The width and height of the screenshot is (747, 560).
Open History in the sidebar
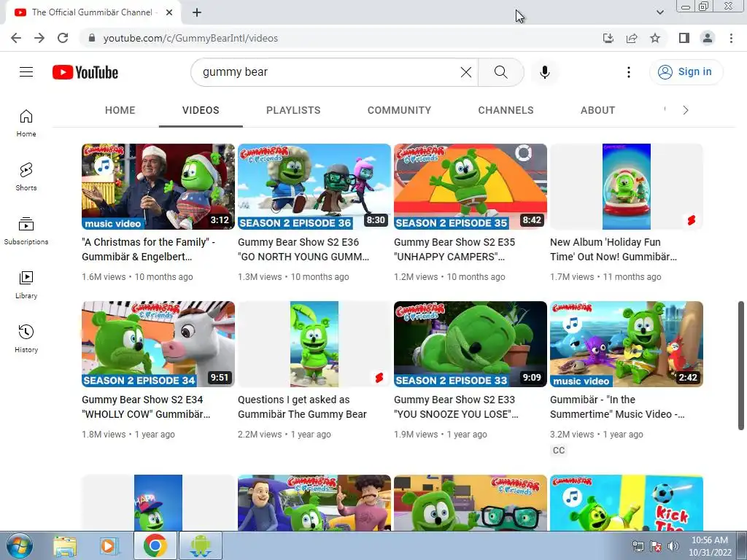pos(26,338)
